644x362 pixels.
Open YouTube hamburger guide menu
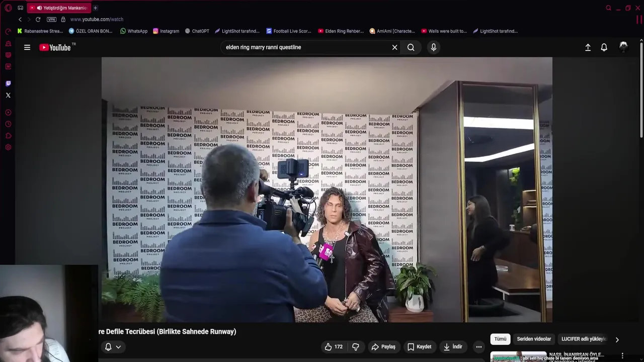click(x=27, y=47)
